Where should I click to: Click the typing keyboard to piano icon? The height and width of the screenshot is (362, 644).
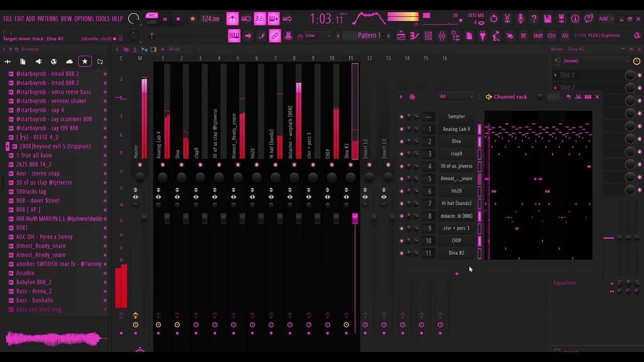[234, 36]
